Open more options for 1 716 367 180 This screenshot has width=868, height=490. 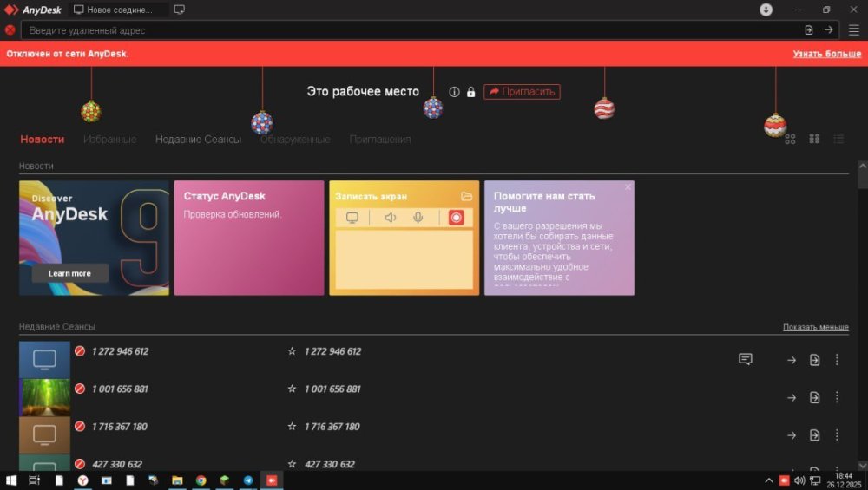(x=837, y=434)
